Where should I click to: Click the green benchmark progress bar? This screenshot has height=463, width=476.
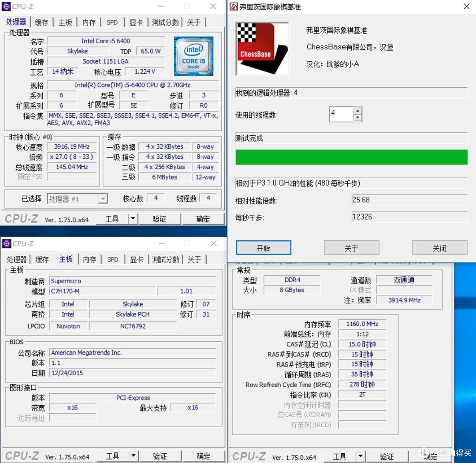pyautogui.click(x=352, y=157)
